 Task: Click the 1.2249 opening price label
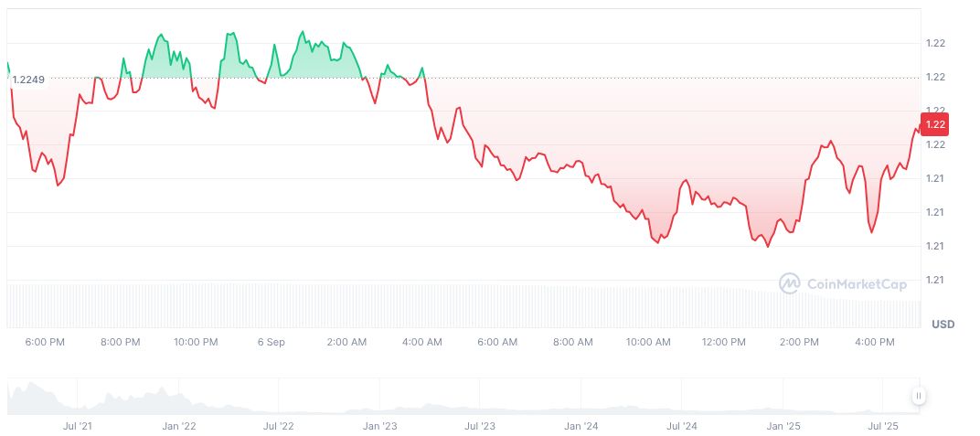28,80
